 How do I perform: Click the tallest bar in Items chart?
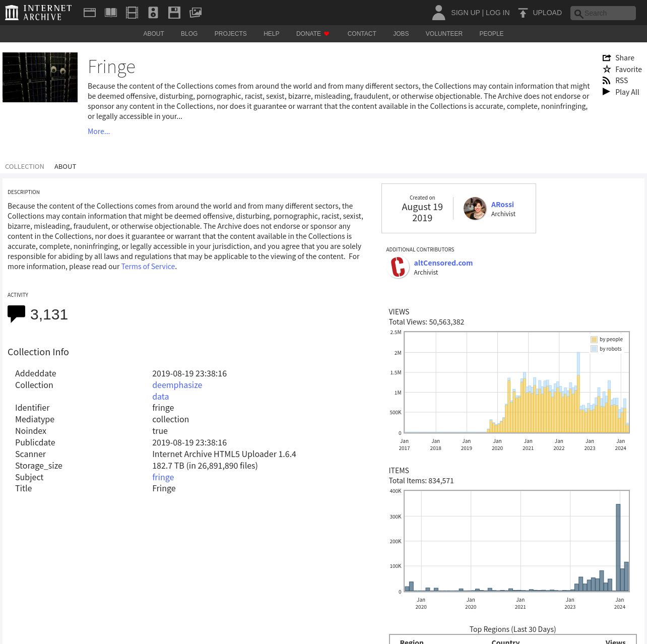pyautogui.click(x=618, y=548)
